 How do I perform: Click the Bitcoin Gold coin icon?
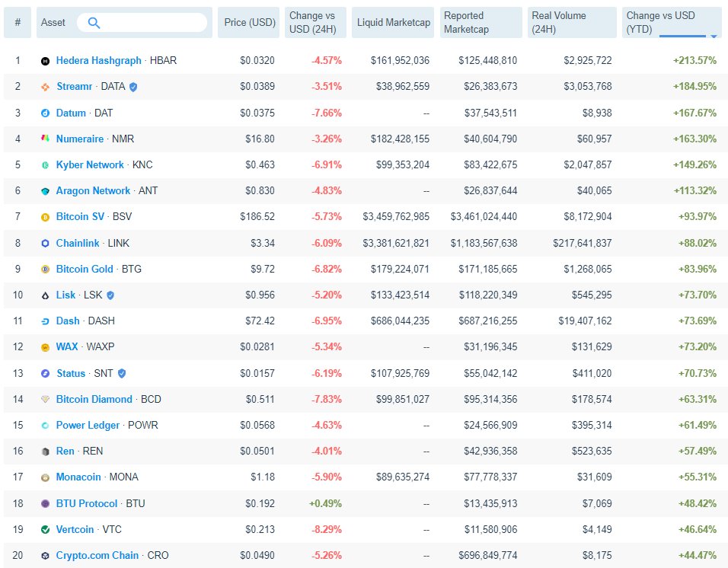(45, 269)
